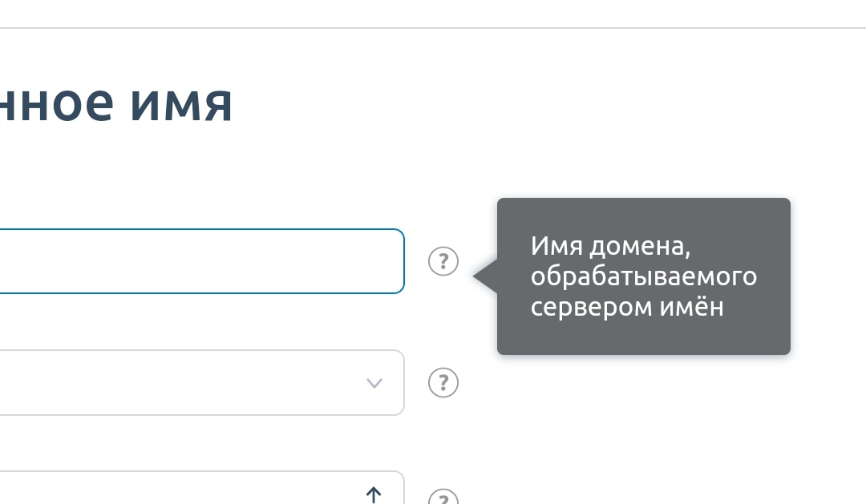Click "сервером имён" in the tooltip
This screenshot has height=504, width=866.
tap(627, 307)
